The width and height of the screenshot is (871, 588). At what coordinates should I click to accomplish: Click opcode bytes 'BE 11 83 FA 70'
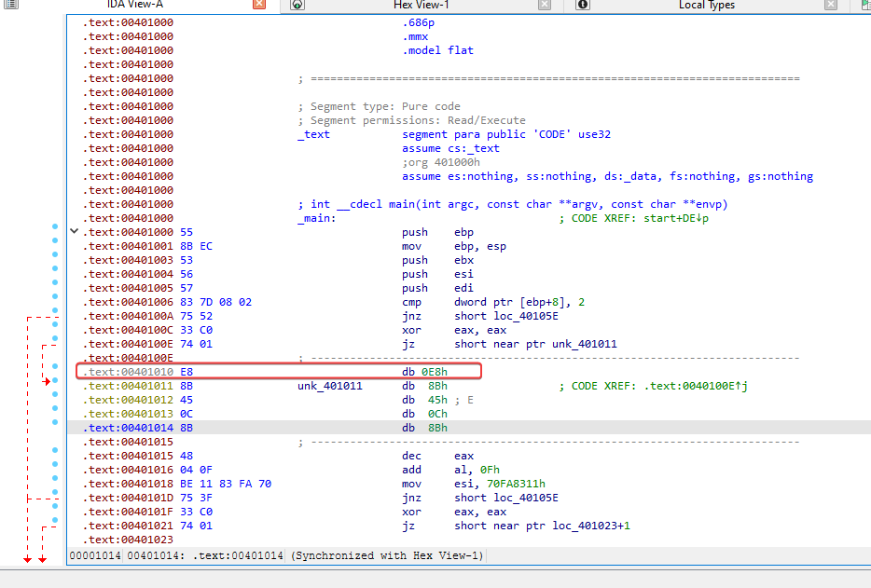(x=226, y=484)
